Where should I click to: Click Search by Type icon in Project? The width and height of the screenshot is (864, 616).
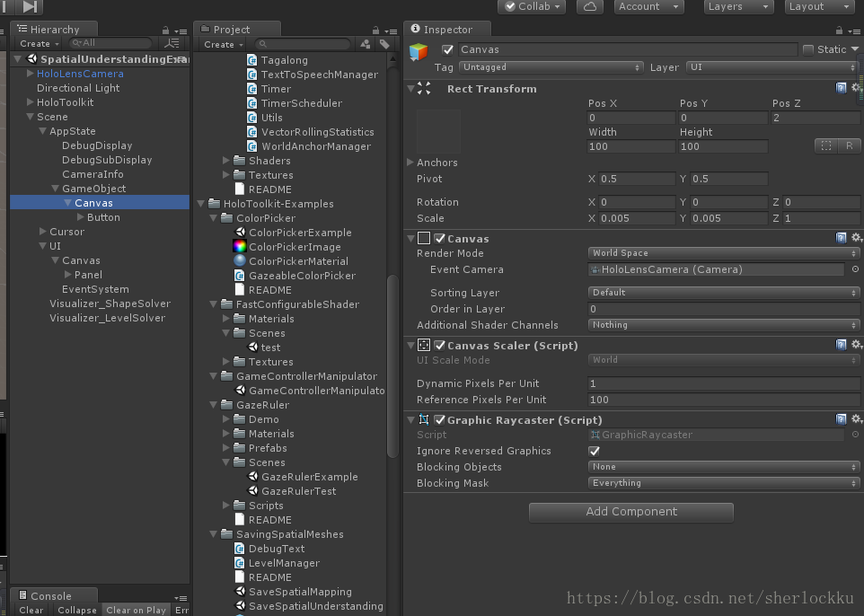(366, 44)
